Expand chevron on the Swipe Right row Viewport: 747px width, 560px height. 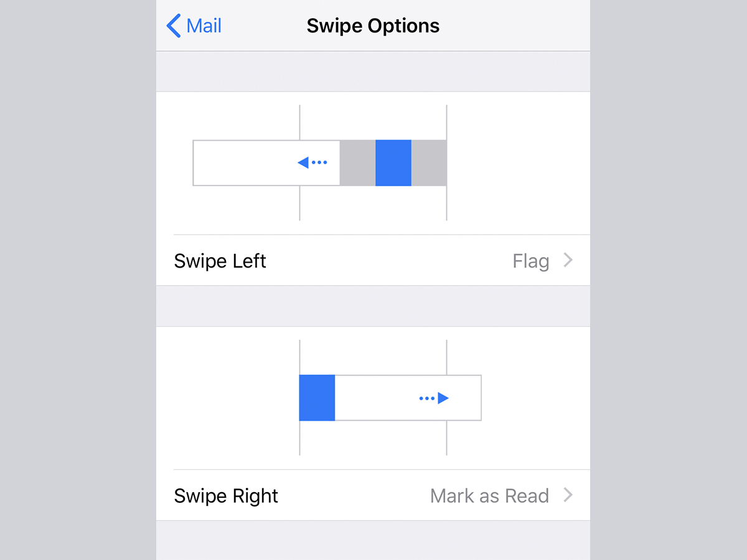click(x=568, y=496)
